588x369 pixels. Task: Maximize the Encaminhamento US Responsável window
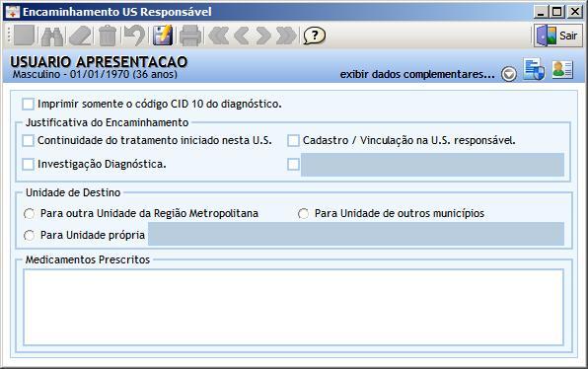tap(557, 12)
